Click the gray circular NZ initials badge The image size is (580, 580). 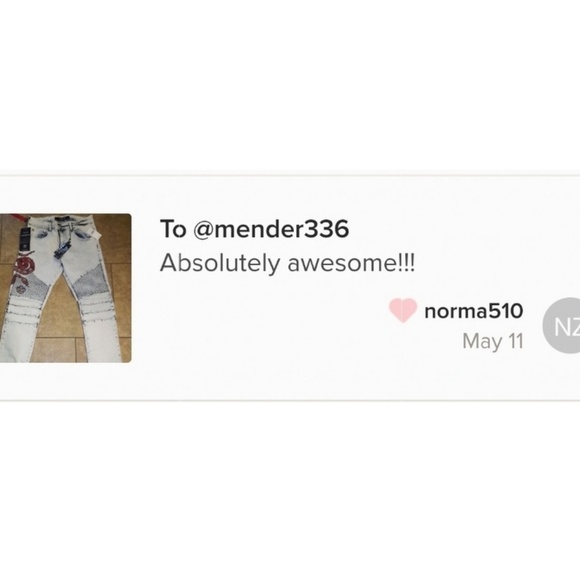(562, 326)
